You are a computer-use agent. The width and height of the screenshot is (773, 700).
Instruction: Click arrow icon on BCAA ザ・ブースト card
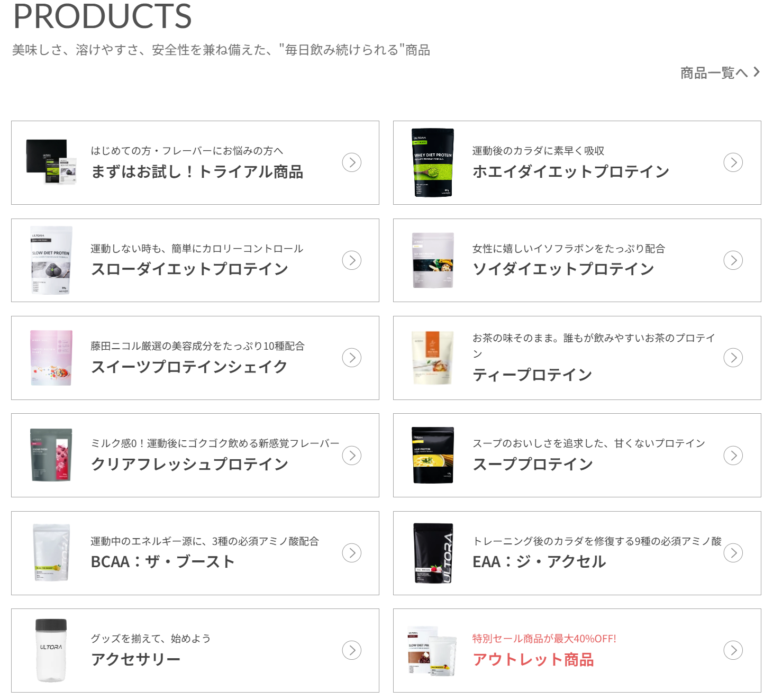(352, 553)
